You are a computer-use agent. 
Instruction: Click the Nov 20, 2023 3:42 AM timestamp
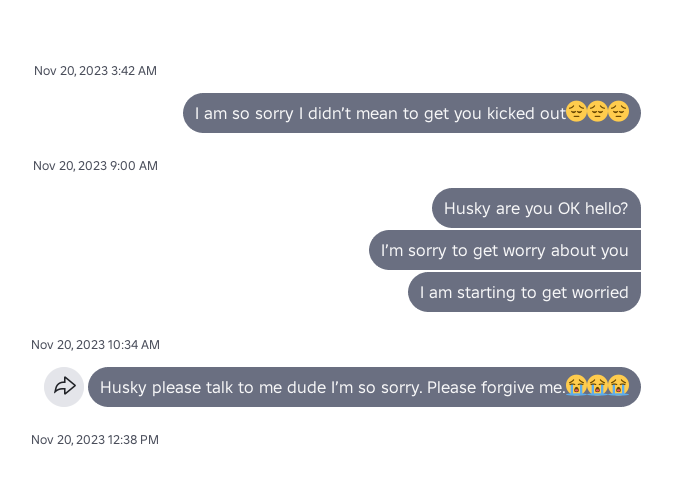(x=95, y=71)
